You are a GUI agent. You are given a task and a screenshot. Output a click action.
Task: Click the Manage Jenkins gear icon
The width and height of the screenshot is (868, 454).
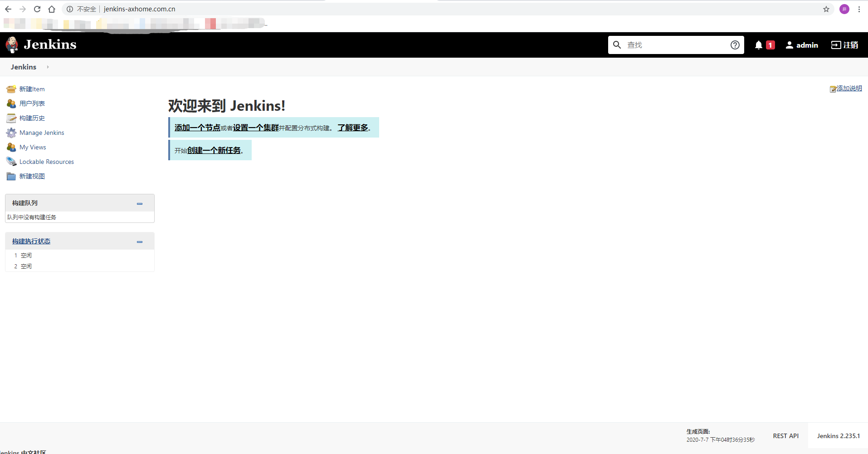(11, 133)
